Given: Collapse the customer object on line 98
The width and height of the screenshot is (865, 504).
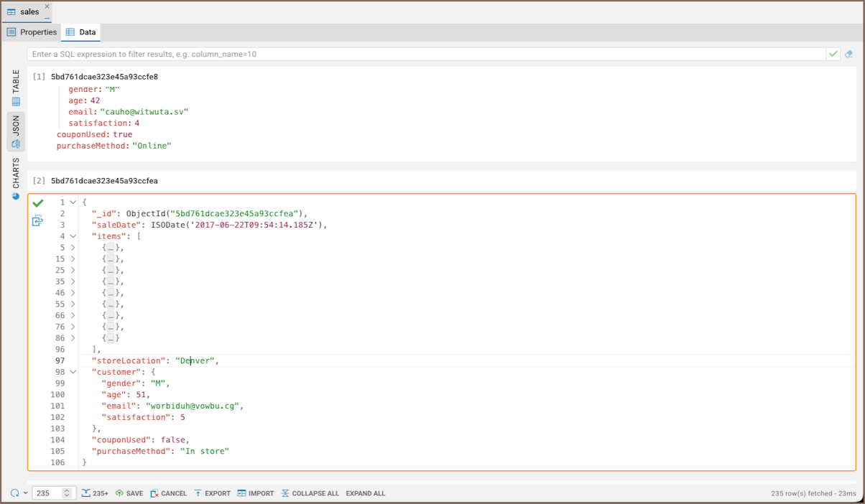Looking at the screenshot, I should tap(73, 372).
